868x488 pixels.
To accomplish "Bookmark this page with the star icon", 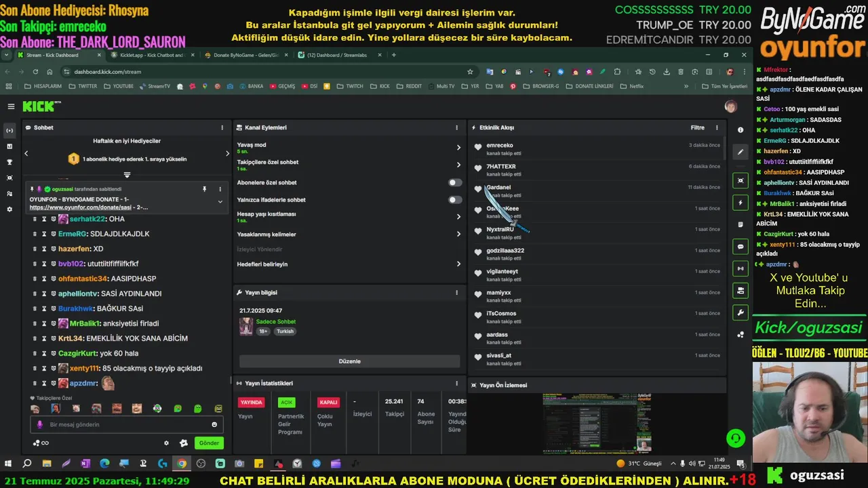I will point(470,71).
